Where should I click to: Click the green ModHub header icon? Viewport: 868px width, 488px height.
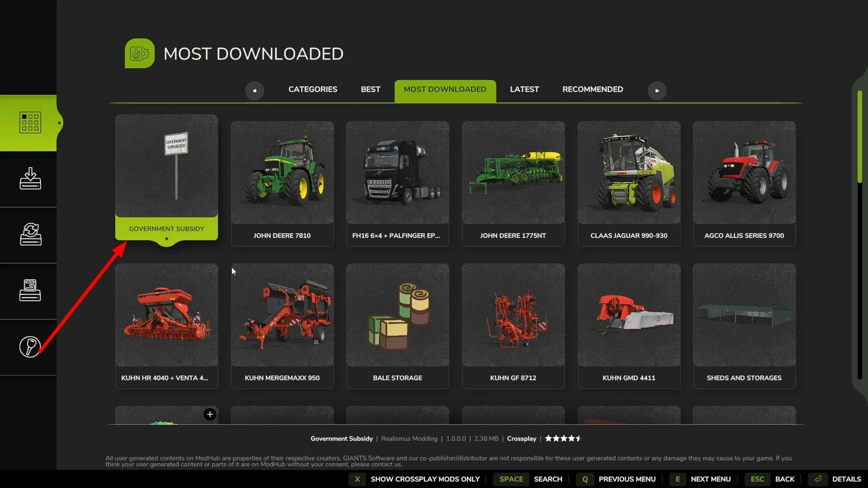[x=140, y=53]
